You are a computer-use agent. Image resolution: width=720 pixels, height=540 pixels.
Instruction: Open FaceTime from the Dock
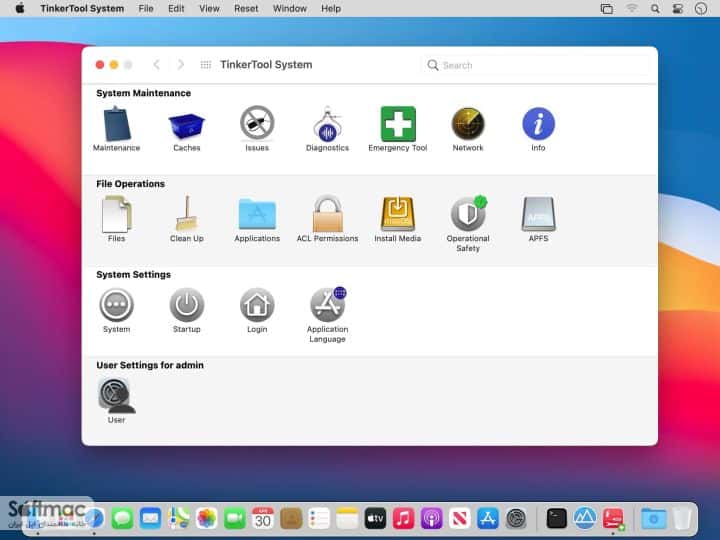tap(235, 519)
